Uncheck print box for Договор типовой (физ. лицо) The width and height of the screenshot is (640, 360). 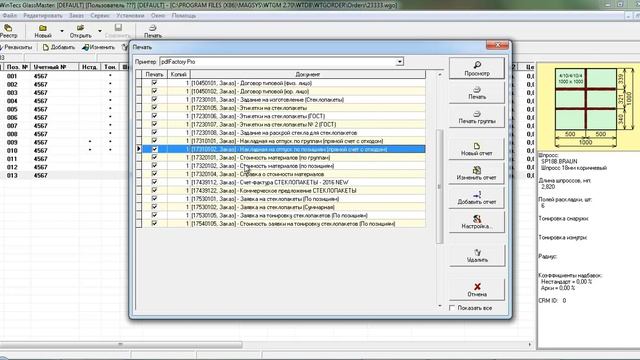coord(154,83)
